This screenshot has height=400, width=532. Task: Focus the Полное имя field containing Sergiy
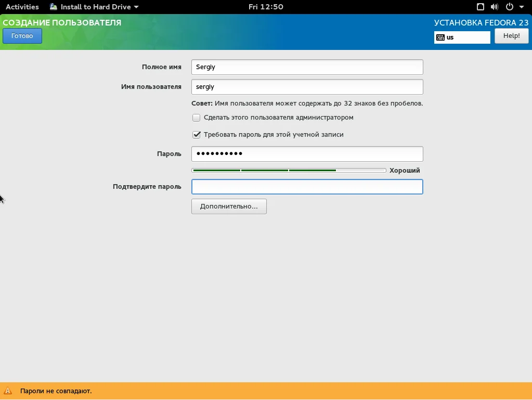coord(307,67)
